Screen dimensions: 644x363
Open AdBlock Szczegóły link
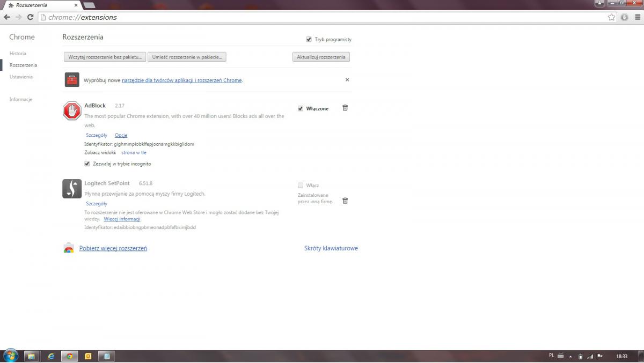click(97, 135)
